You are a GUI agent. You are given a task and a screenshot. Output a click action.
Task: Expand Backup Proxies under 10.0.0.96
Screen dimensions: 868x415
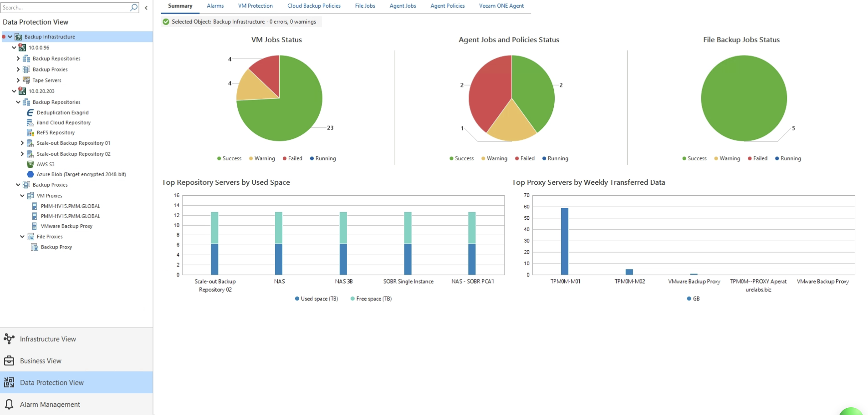pyautogui.click(x=18, y=69)
